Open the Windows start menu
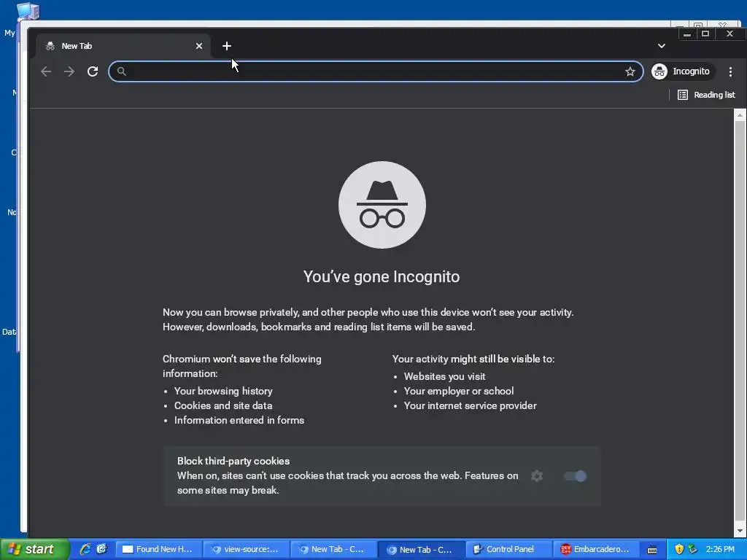The image size is (747, 560). pos(34,549)
